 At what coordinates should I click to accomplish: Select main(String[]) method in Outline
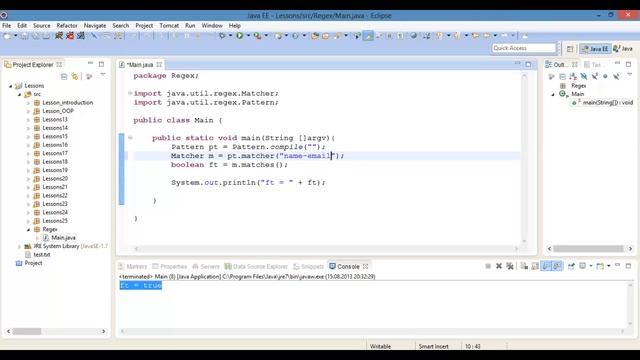[x=603, y=102]
